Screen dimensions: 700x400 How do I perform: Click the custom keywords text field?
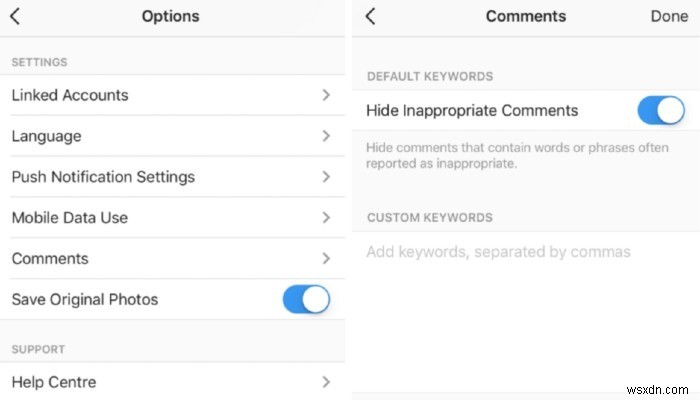click(500, 252)
